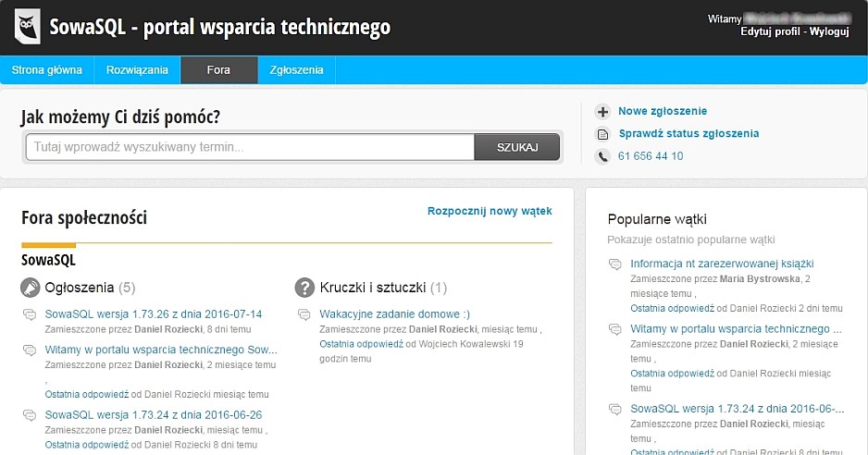Open the Edytuj profil link
Screen dimensions: 868x455
coord(771,31)
